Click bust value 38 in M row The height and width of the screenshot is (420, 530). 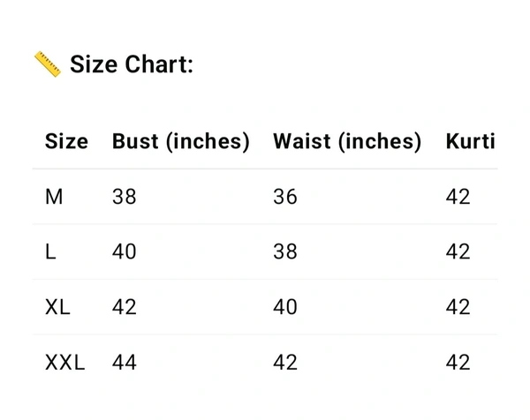(125, 197)
